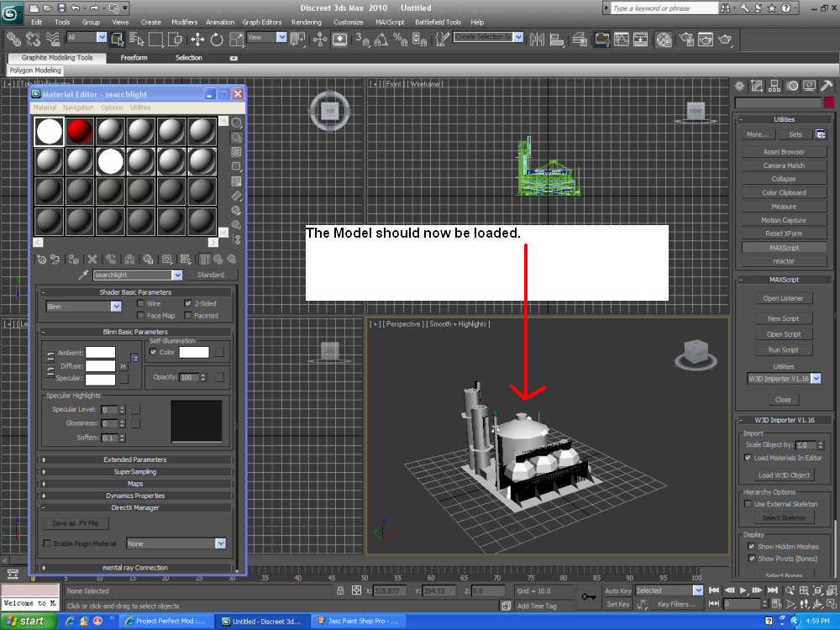Click the Scale Object by input field
Image resolution: width=840 pixels, height=630 pixels.
[806, 445]
